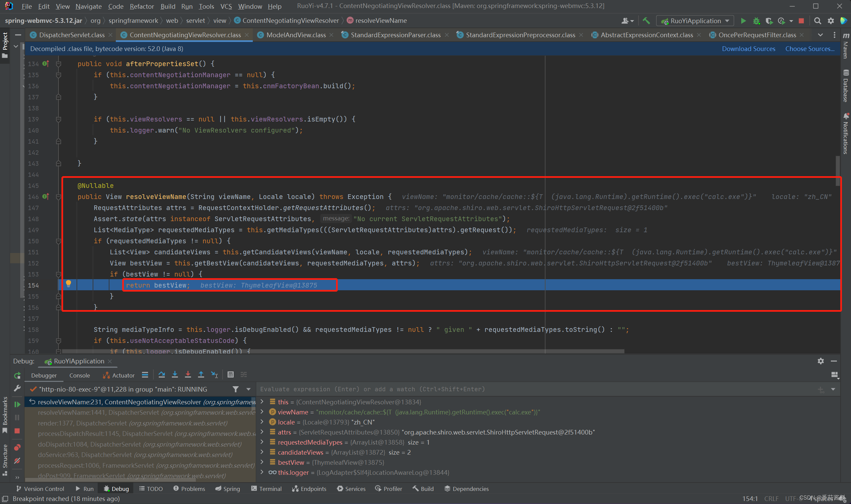
Task: Toggle tool window bars in status corner
Action: click(5, 499)
